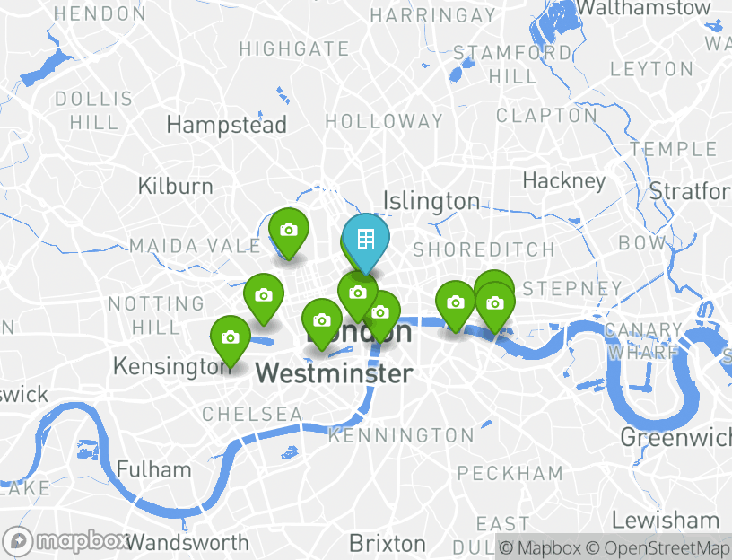
Task: Click camera marker next to Kensington label
Action: (231, 338)
